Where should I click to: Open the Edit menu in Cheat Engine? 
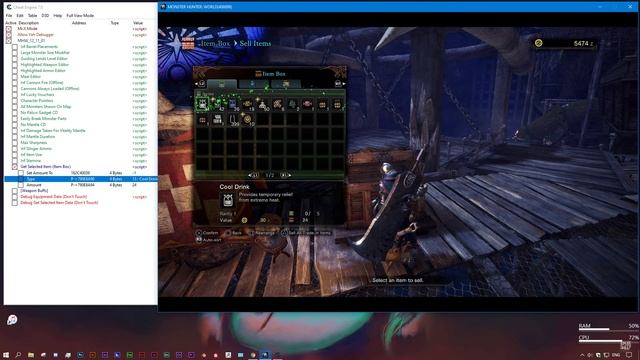(20, 16)
